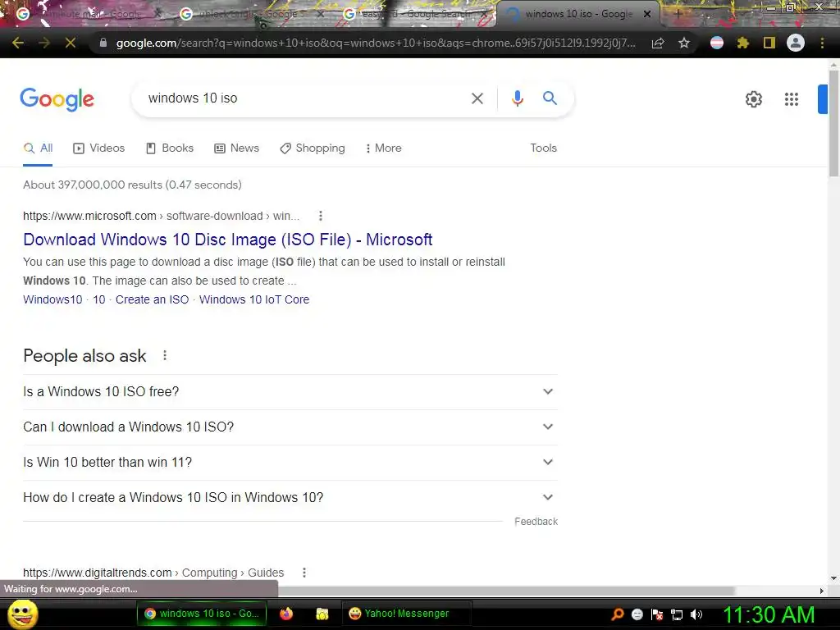Open Yahoo! Messenger taskbar button

tap(406, 614)
